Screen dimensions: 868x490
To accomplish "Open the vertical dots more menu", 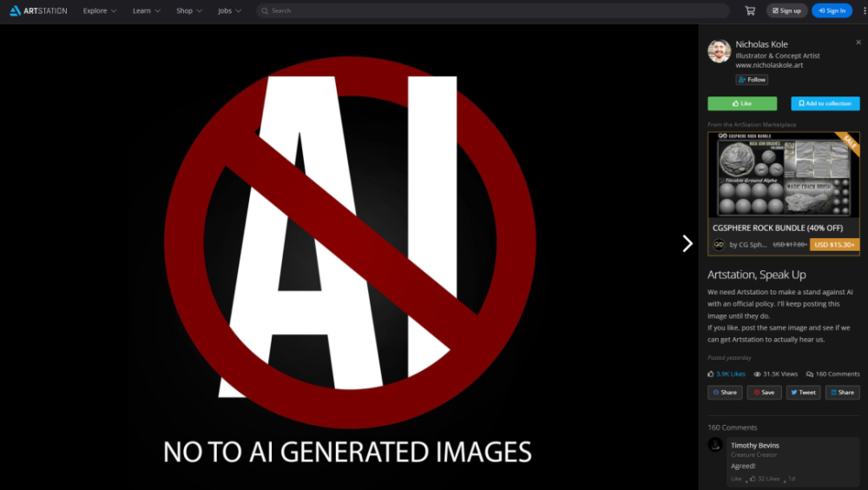I will tap(865, 10).
